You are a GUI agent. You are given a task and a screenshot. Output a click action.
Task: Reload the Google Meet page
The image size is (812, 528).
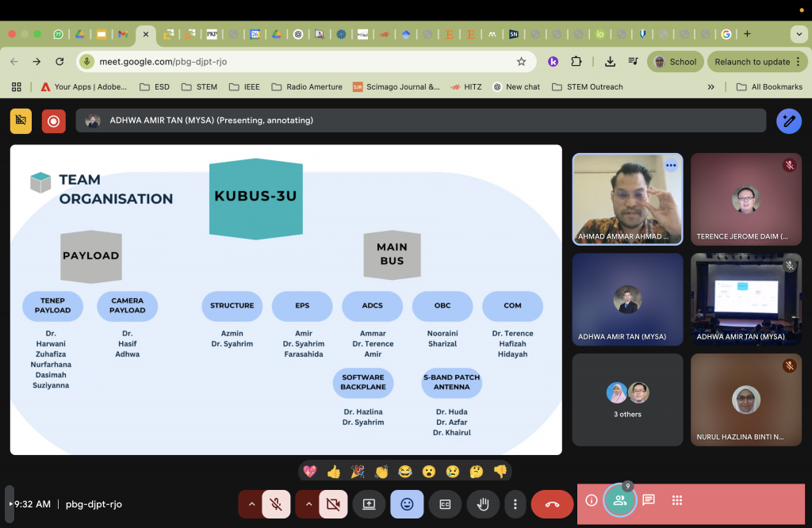click(x=59, y=62)
